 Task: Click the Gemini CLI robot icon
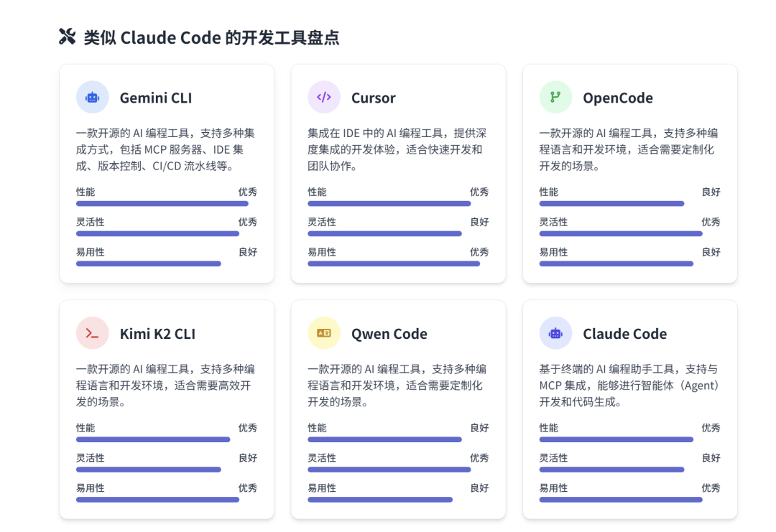(x=93, y=98)
